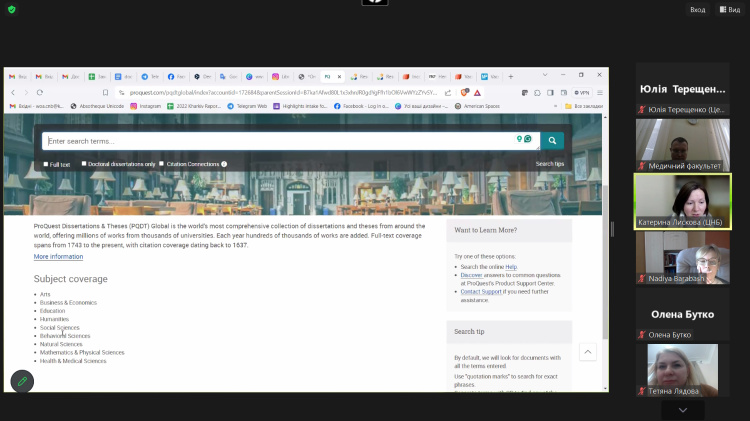Click Health & Medical Sciences text
This screenshot has width=750, height=421.
73,361
